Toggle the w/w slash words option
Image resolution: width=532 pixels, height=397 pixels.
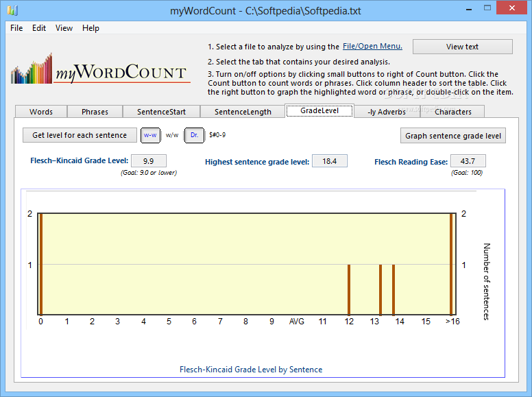pyautogui.click(x=172, y=135)
